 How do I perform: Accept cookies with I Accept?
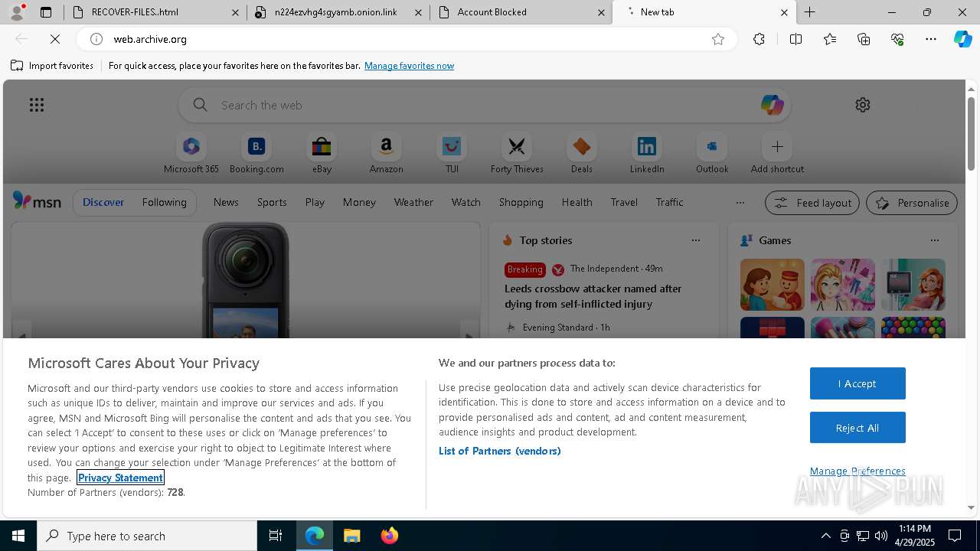tap(857, 383)
